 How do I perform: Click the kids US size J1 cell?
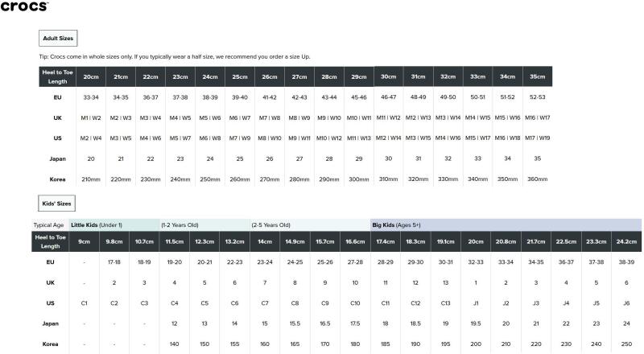[x=476, y=303]
